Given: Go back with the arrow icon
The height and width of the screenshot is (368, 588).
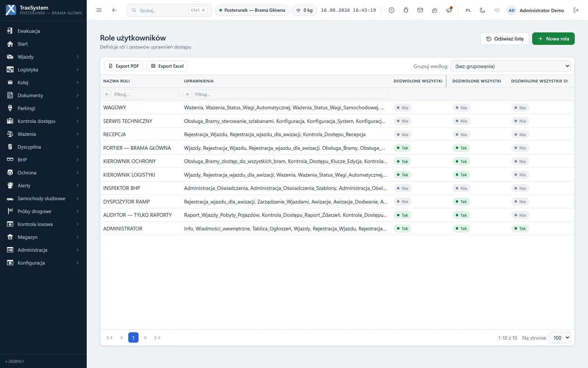Looking at the screenshot, I should [114, 10].
